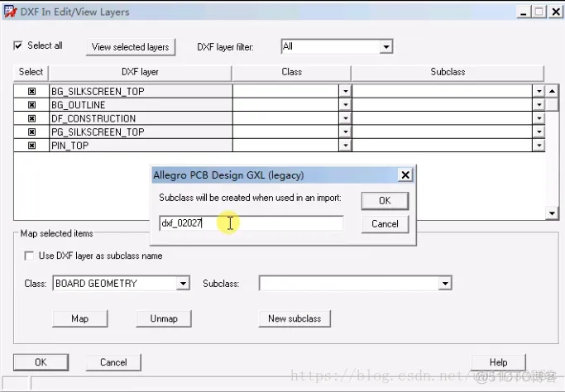Screen dimensions: 565x392
Task: Click the Subclass column header
Action: (x=448, y=72)
